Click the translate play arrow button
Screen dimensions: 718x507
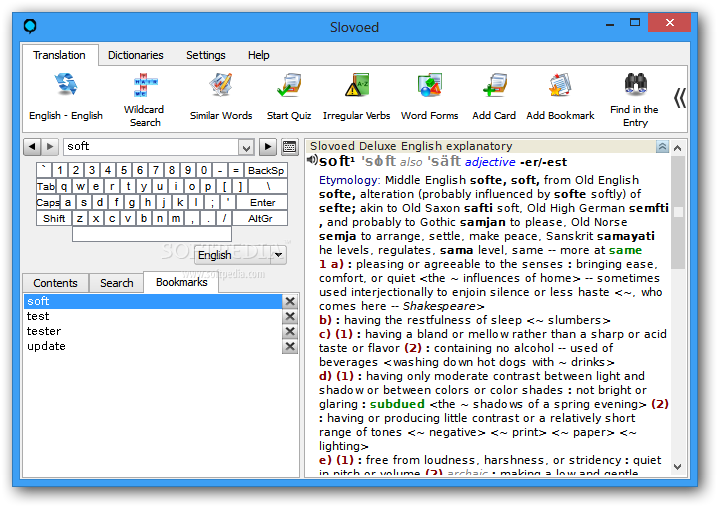(268, 147)
